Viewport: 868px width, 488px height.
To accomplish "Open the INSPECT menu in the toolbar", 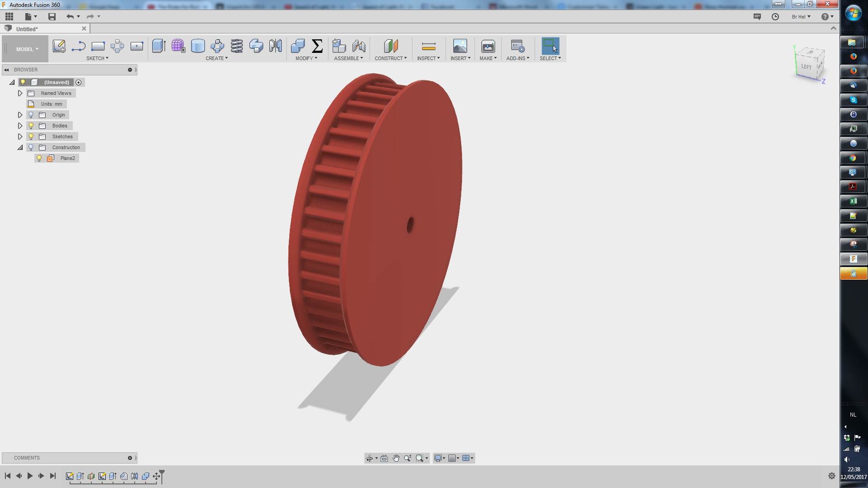I will pos(428,58).
